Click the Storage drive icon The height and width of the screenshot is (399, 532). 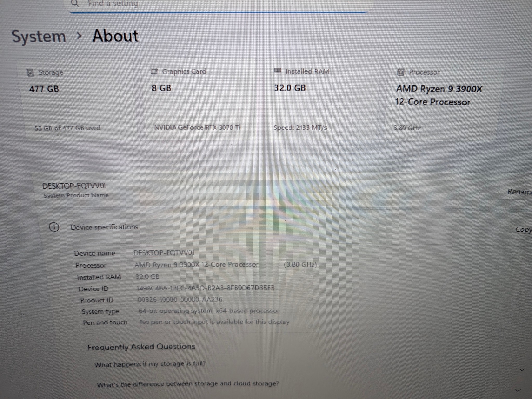[30, 72]
